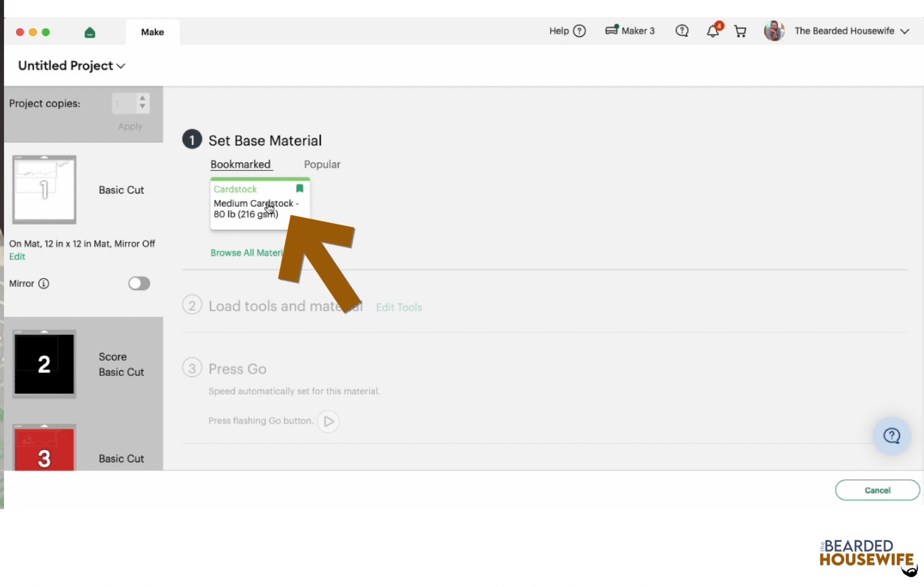This screenshot has height=587, width=924.
Task: Open Browse All Materials link
Action: click(x=247, y=253)
